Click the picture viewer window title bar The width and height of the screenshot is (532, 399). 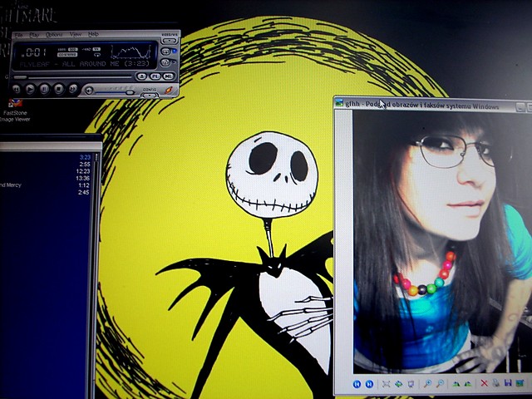433,105
